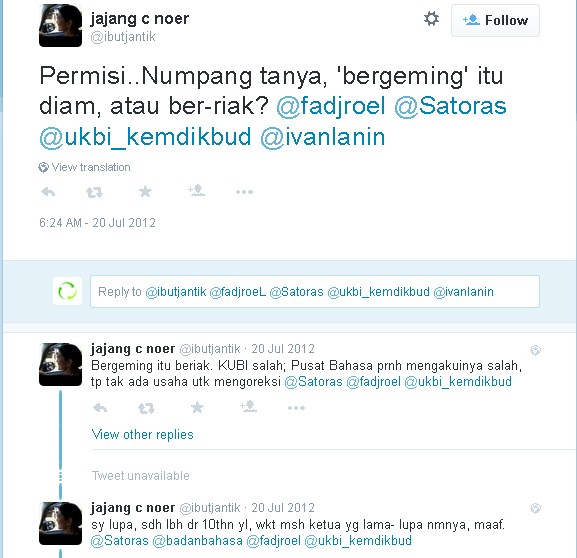Follow jajang c noer's account
577x558 pixels.
[495, 20]
